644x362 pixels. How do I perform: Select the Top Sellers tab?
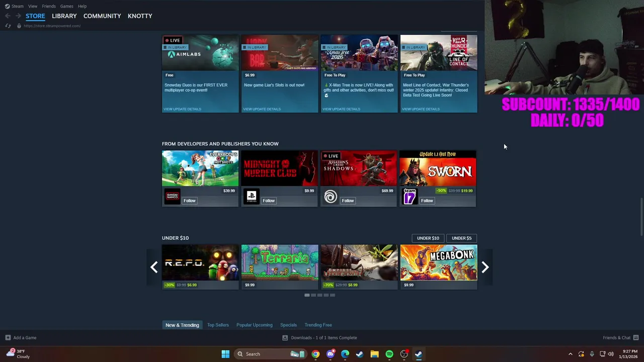pos(218,325)
